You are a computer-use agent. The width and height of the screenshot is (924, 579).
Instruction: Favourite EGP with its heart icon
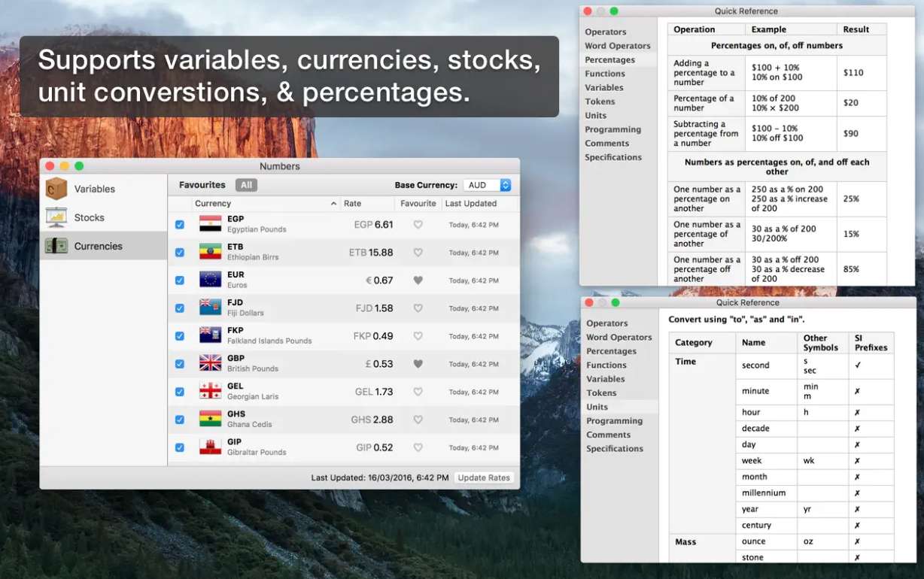tap(418, 225)
